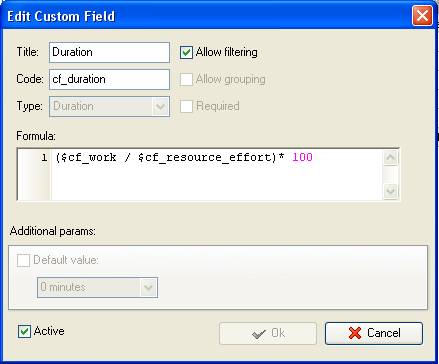
Task: Open the Type dropdown arrow
Action: tap(160, 106)
